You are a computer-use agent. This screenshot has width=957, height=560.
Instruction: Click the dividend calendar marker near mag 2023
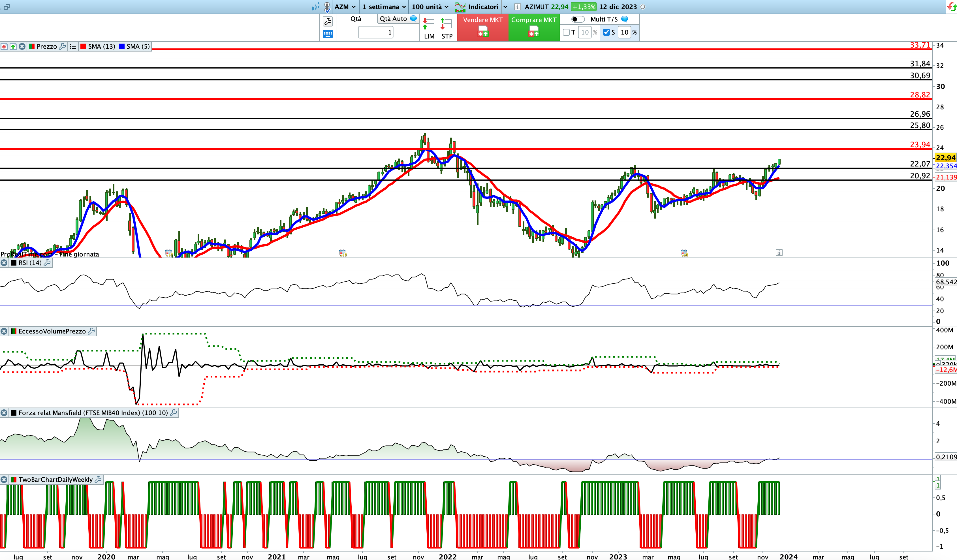point(684,253)
